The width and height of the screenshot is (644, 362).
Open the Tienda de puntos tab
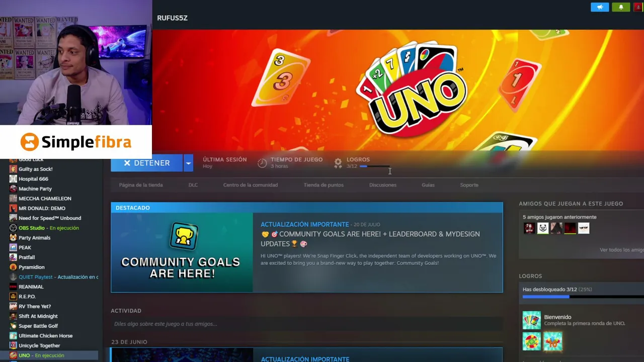pos(324,185)
